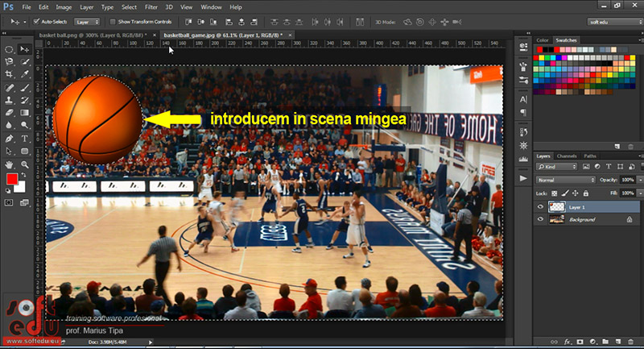The height and width of the screenshot is (349, 644).
Task: Open the Filter menu
Action: (151, 7)
